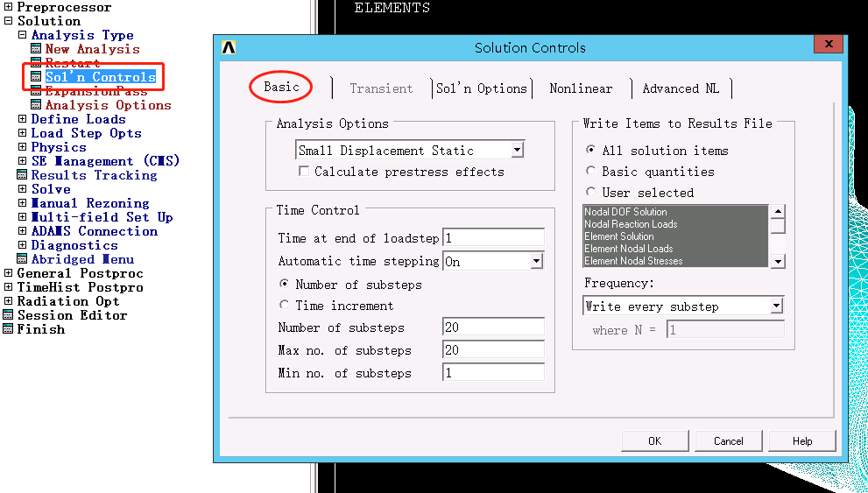Select Number of substeps radio button
Viewport: 868px width, 493px height.
click(284, 284)
